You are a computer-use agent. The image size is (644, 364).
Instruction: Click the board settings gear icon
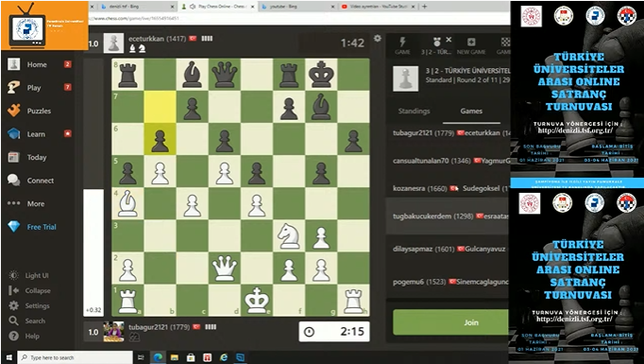pyautogui.click(x=378, y=39)
